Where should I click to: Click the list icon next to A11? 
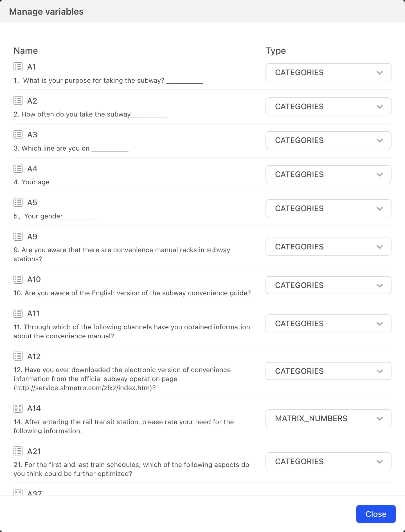[18, 313]
